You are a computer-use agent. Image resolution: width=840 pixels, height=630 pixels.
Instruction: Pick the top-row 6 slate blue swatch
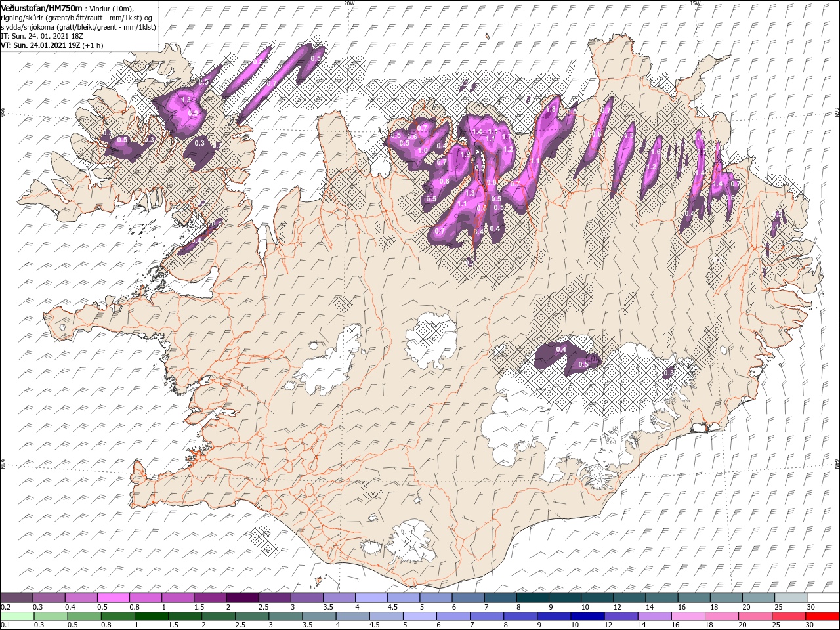point(468,598)
